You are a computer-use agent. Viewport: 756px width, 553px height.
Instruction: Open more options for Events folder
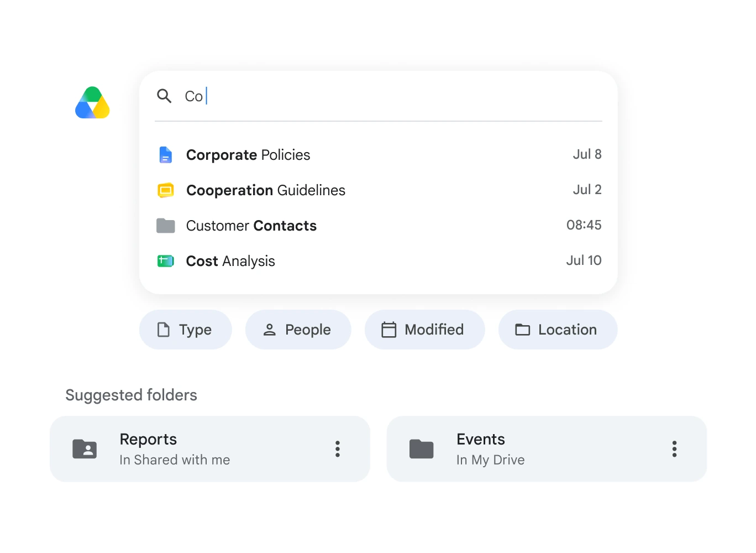[x=674, y=449]
